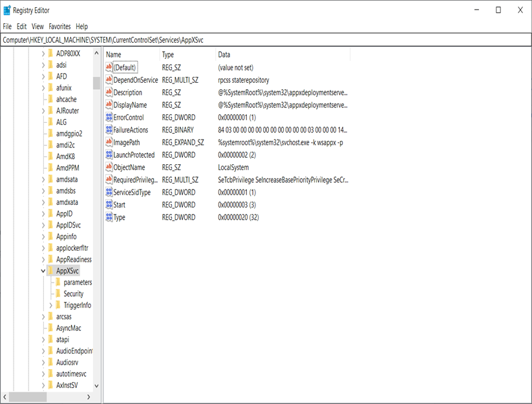Click the string icon beside RequiredPrivileges

click(109, 180)
